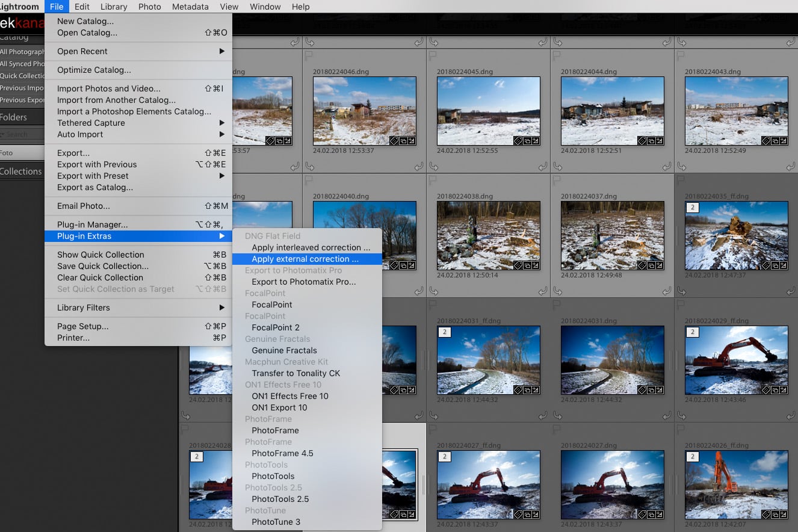Toggle flag on 20180224038.dng cell
This screenshot has width=798, height=532.
(x=434, y=180)
